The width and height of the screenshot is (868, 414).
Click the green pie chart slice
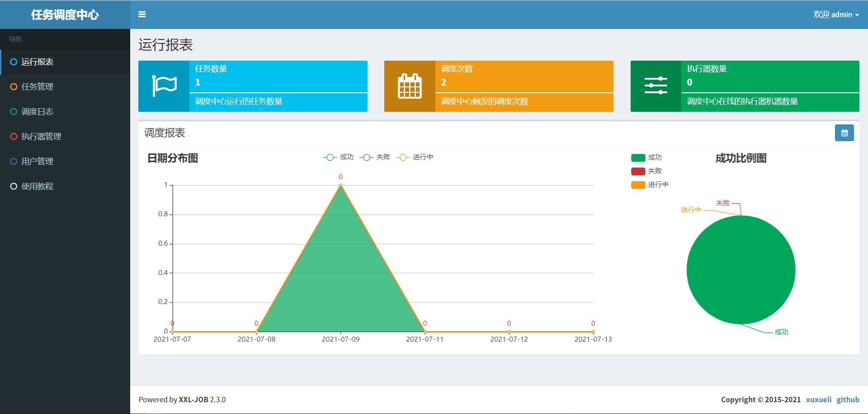coord(741,270)
